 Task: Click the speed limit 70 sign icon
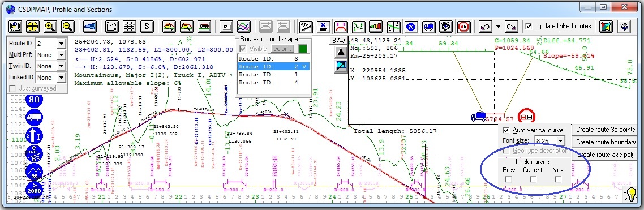click(411, 26)
